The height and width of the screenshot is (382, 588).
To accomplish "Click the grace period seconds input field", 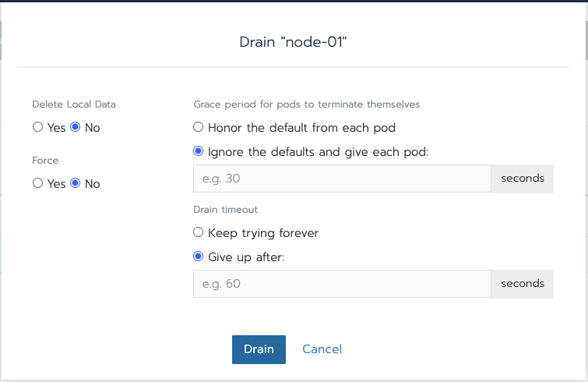I will (x=342, y=179).
